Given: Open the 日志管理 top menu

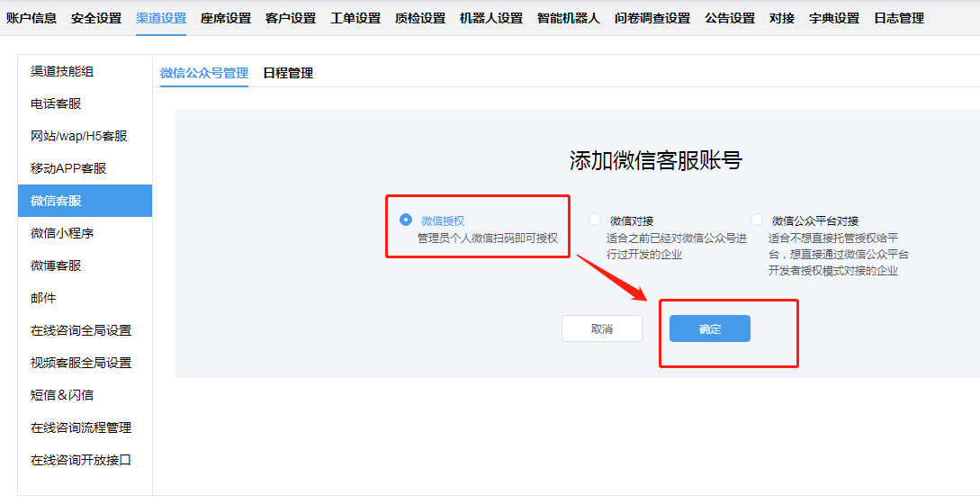Looking at the screenshot, I should click(x=899, y=18).
